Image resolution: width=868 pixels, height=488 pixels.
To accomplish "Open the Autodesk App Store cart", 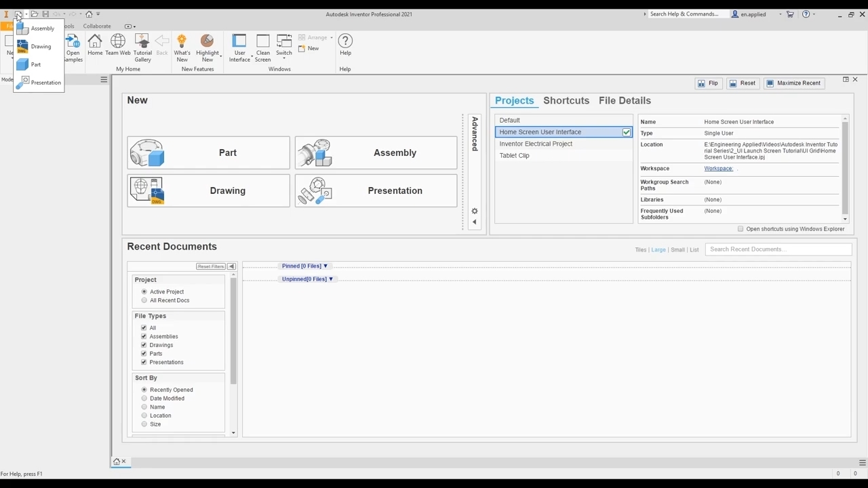I will 790,14.
